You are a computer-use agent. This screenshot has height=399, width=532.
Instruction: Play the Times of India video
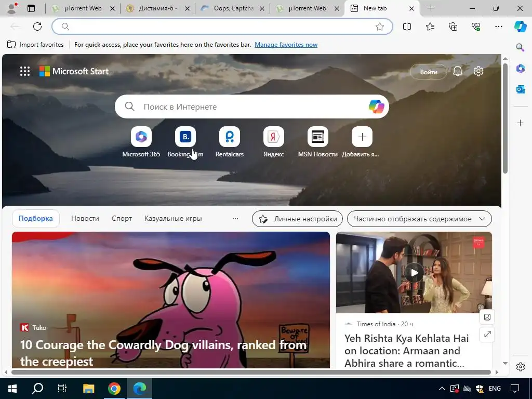pos(414,272)
